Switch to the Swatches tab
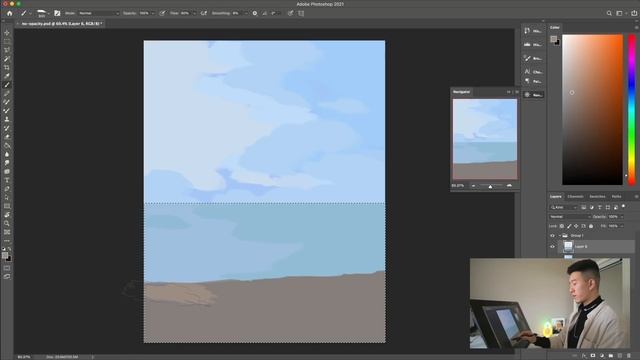 (597, 196)
